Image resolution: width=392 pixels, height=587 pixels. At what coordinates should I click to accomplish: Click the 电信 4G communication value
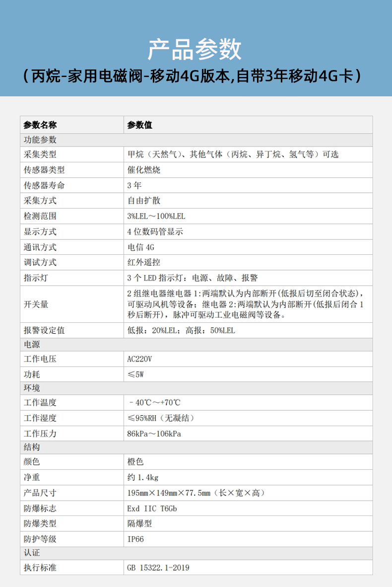coord(141,247)
